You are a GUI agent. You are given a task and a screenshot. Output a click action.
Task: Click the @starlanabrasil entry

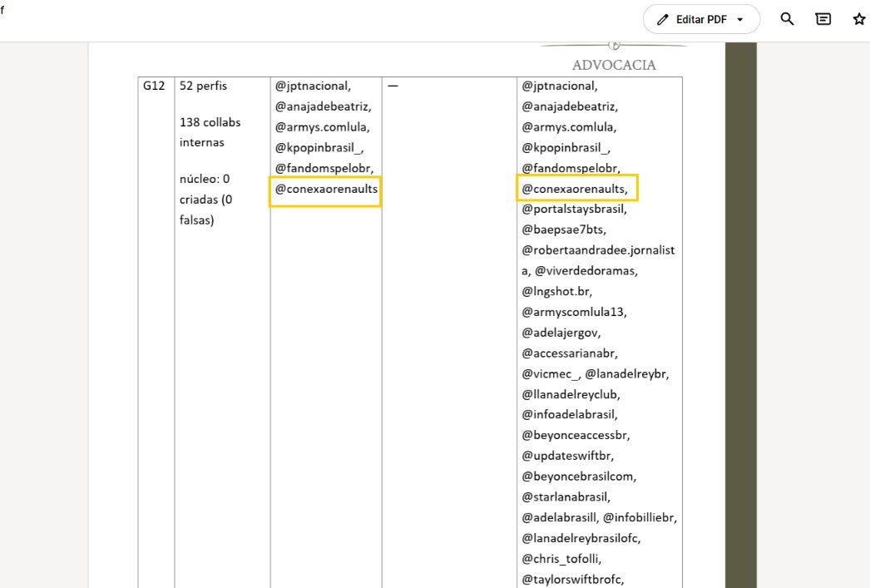pos(566,497)
